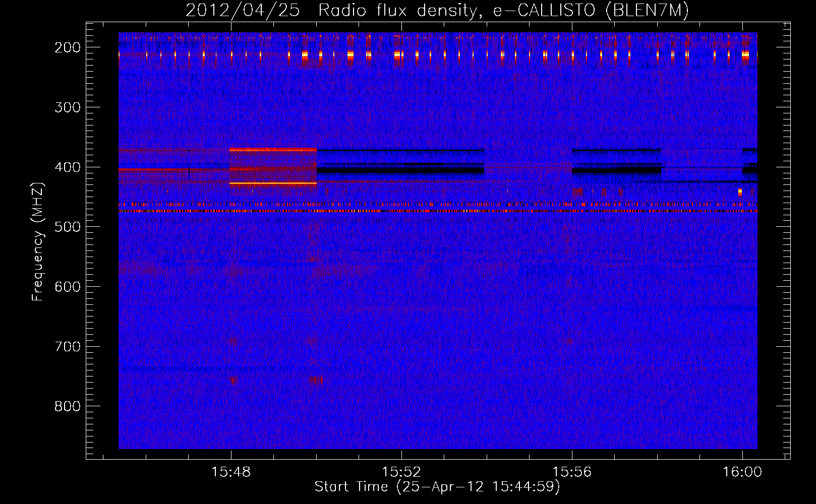Image resolution: width=816 pixels, height=504 pixels.
Task: Click the 15:52 time tick label
Action: [401, 472]
